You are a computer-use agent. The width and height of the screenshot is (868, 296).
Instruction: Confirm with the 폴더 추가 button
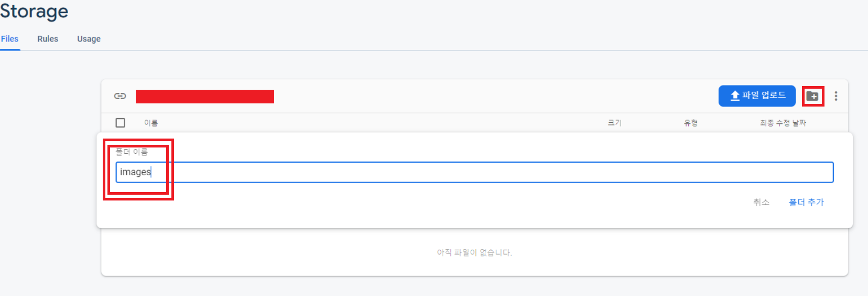(806, 202)
